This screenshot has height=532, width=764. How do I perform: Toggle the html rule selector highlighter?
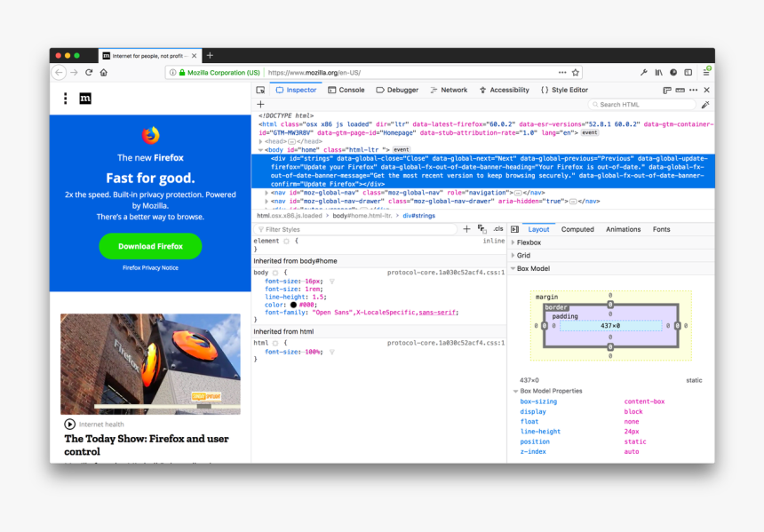[275, 344]
